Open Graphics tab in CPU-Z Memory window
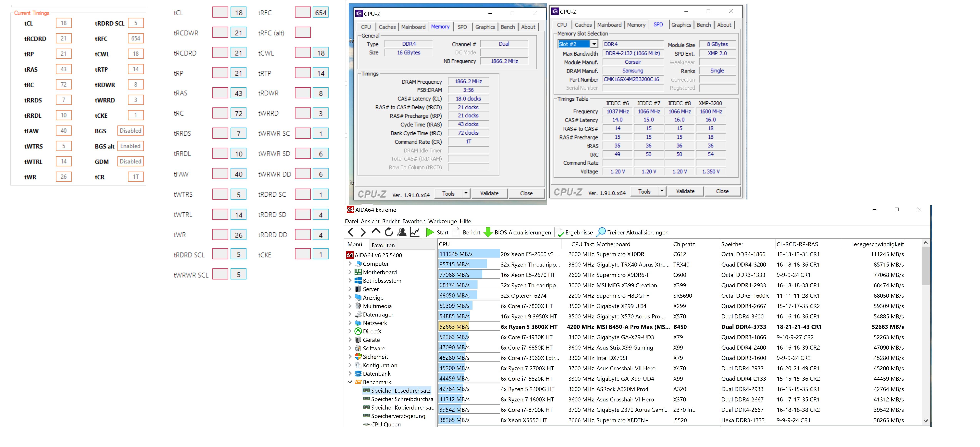Screen dimensions: 980x447 (485, 27)
